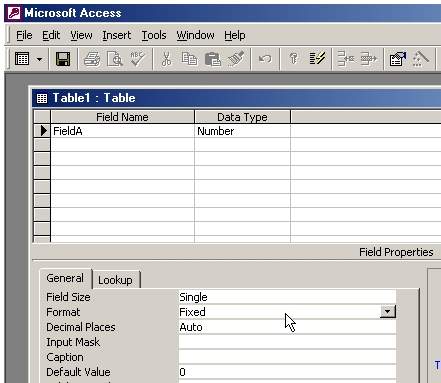Set Primary Key with key icon
The height and width of the screenshot is (383, 441).
(x=294, y=59)
